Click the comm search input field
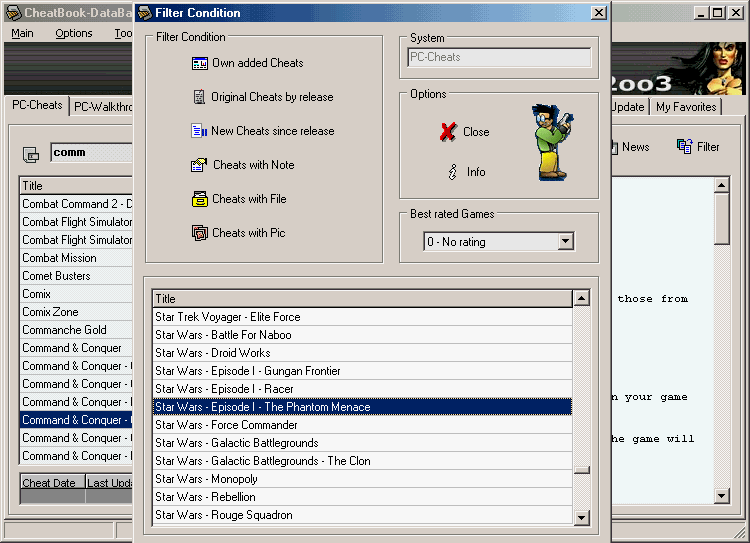 [90, 153]
